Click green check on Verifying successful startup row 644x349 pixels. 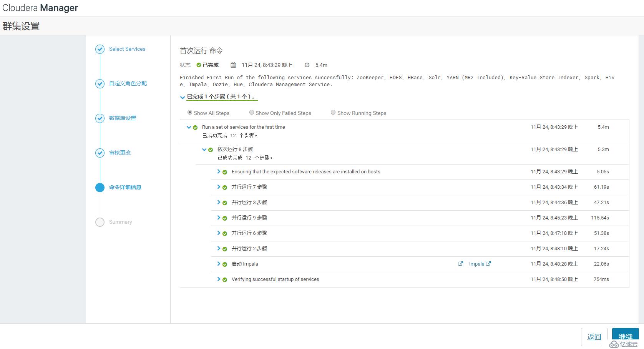pyautogui.click(x=225, y=280)
